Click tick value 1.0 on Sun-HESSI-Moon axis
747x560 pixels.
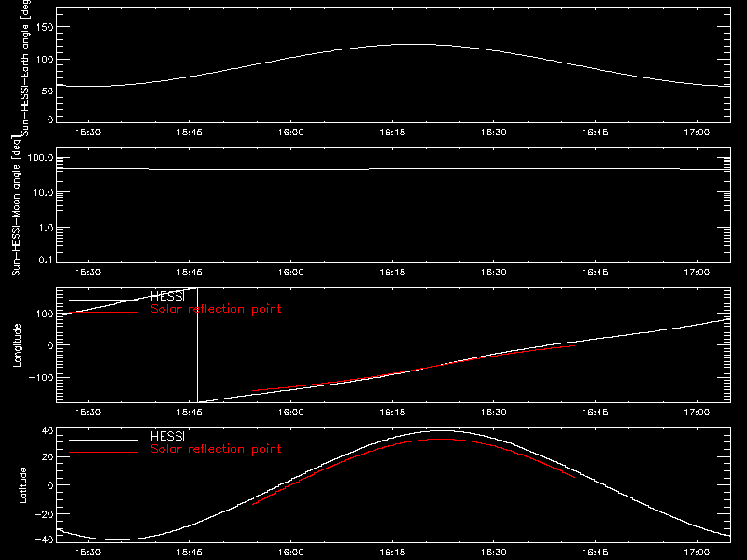46,228
